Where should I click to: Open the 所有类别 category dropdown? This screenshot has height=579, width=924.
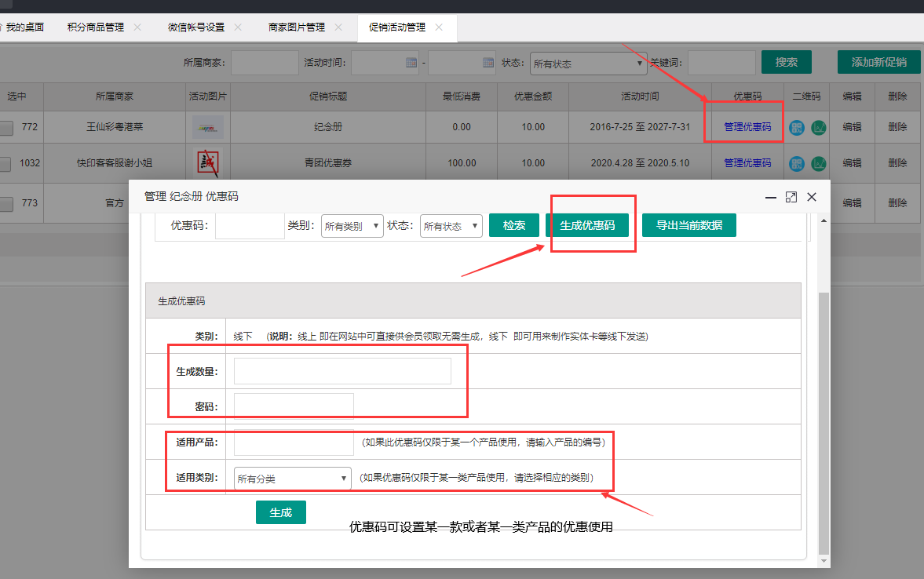click(352, 226)
